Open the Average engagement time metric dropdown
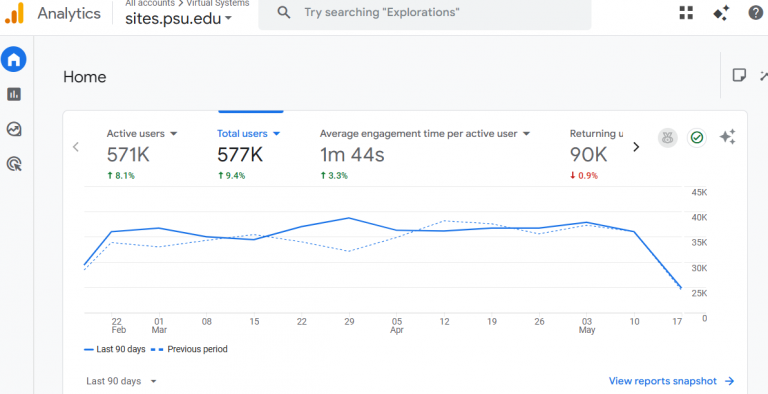 tap(425, 133)
